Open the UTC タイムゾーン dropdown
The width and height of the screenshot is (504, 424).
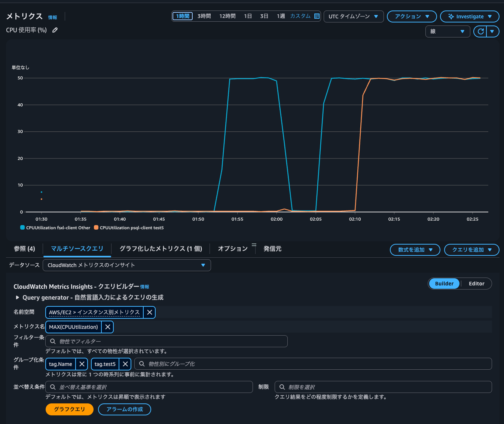click(x=353, y=16)
